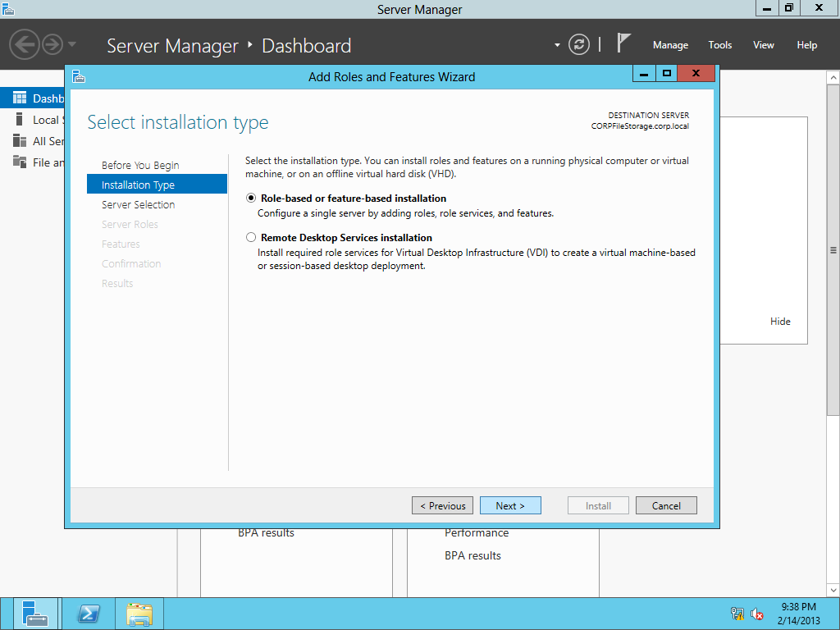Click the right-side scrollbar of Server Manager
Image resolution: width=840 pixels, height=630 pixels.
coord(833,246)
